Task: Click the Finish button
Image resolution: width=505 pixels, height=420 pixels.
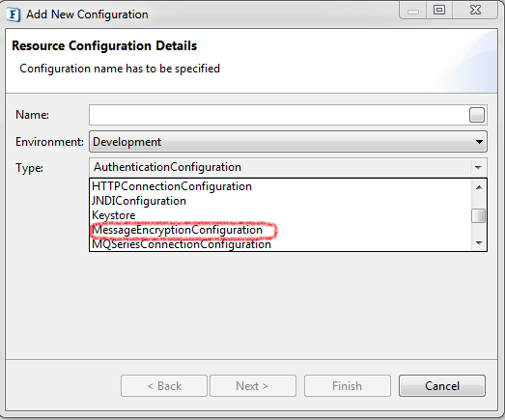Action: click(348, 386)
